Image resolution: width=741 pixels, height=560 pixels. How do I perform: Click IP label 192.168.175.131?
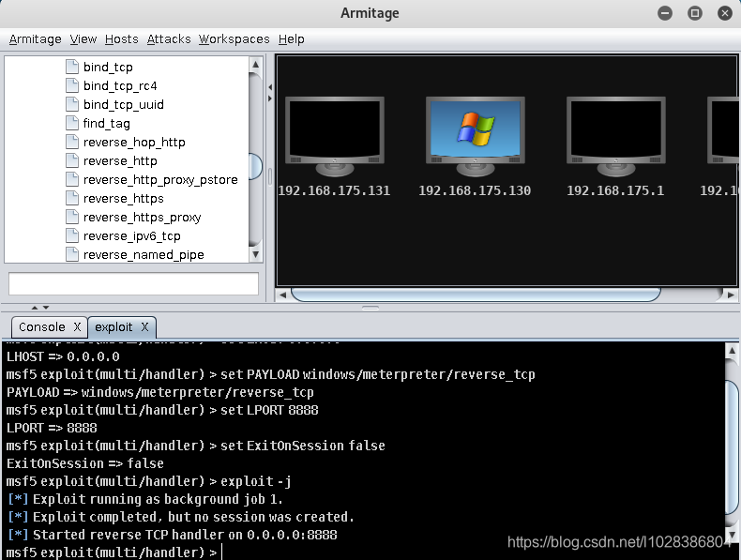pyautogui.click(x=334, y=190)
